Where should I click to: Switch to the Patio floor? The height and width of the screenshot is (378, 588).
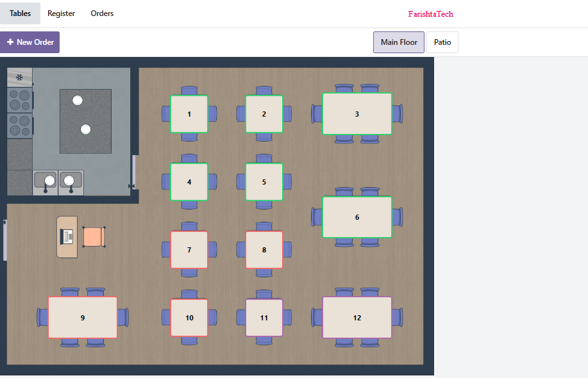[x=442, y=42]
